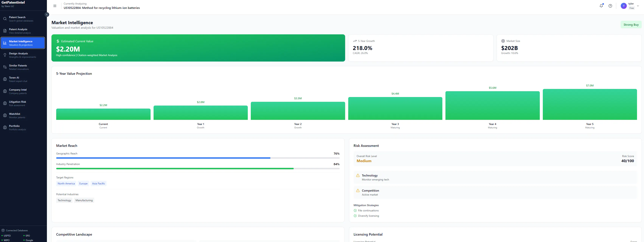Click the Design Analysis lightbulb icon
The width and height of the screenshot is (644, 242).
click(x=5, y=55)
